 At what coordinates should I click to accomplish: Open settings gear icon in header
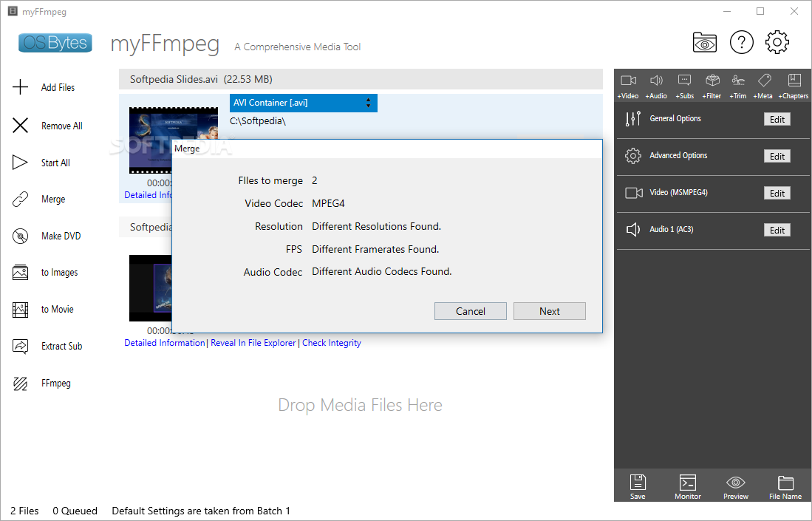pos(777,42)
